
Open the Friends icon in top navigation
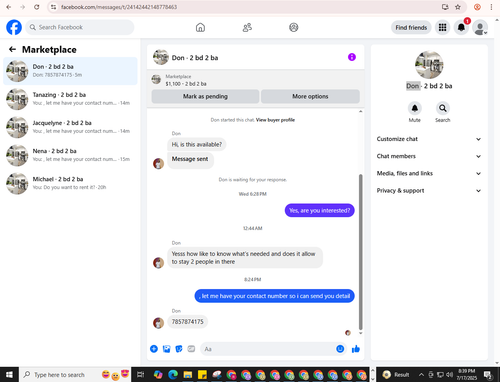point(247,27)
